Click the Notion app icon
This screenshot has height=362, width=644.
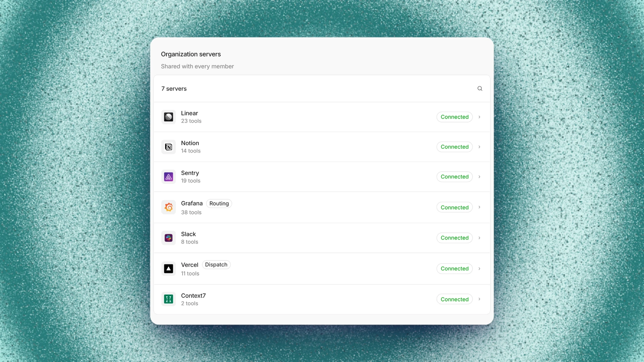(x=169, y=147)
